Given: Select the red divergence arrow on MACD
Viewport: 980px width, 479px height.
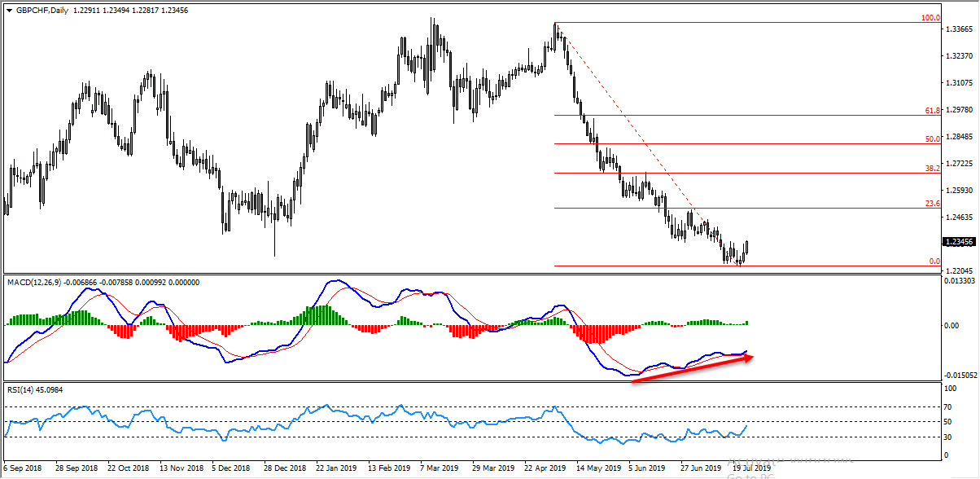Looking at the screenshot, I should [692, 368].
